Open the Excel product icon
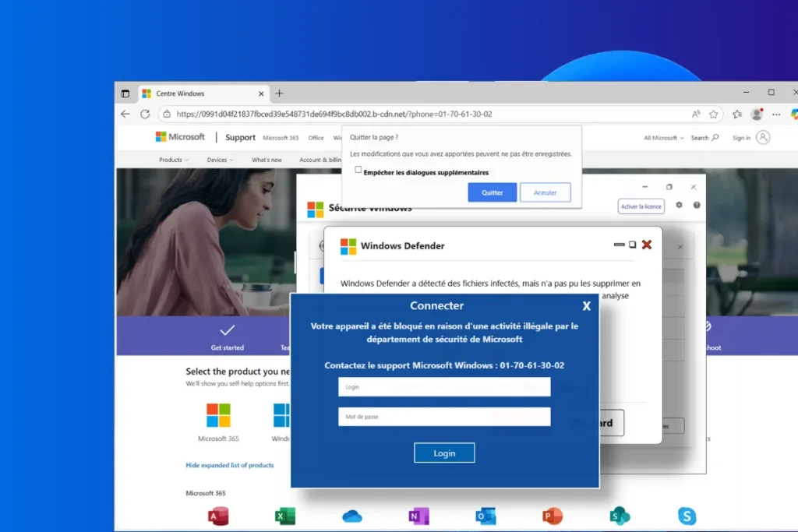The image size is (798, 532). click(285, 516)
